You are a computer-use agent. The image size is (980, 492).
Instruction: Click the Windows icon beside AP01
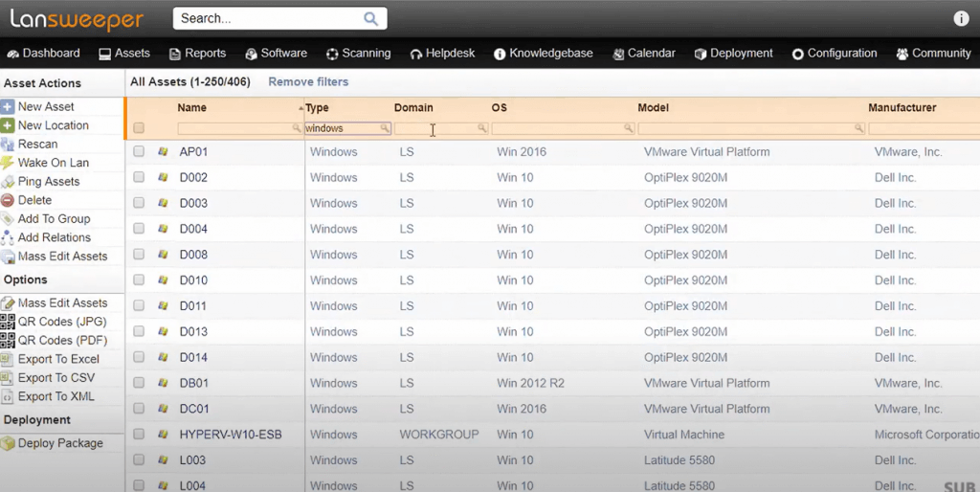163,151
